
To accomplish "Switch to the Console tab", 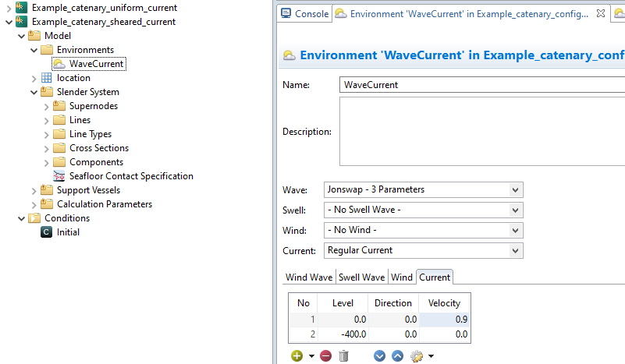I will (x=305, y=13).
